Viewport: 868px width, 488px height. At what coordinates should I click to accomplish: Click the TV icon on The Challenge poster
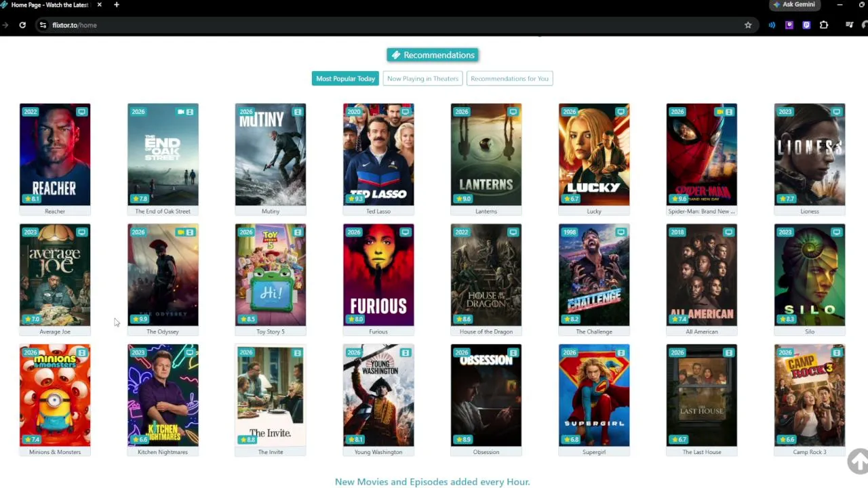(620, 232)
